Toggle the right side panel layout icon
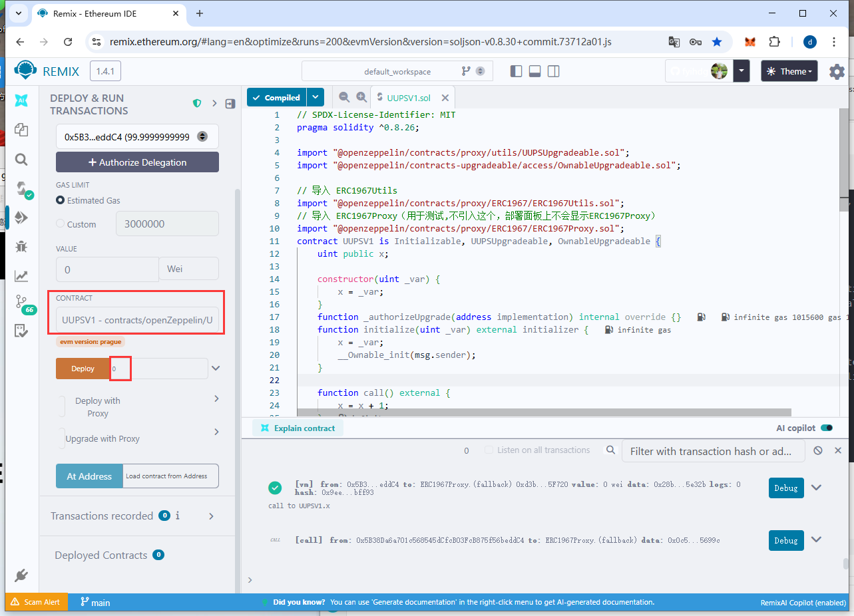The width and height of the screenshot is (854, 616). point(553,71)
